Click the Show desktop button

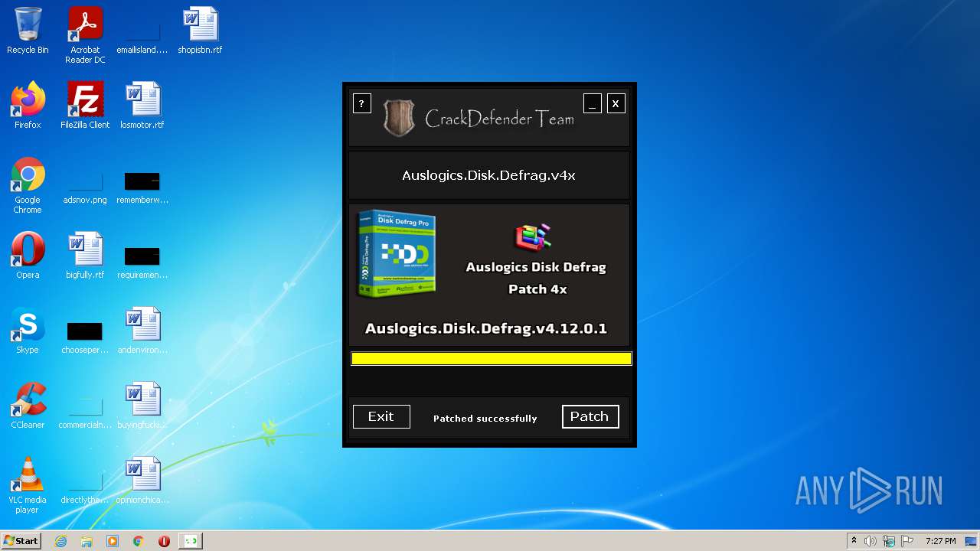tap(972, 541)
